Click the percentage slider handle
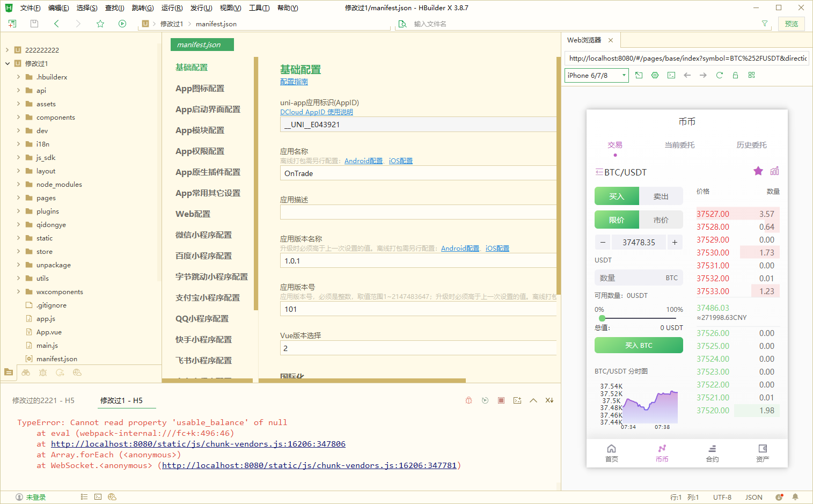The image size is (813, 504). (602, 318)
